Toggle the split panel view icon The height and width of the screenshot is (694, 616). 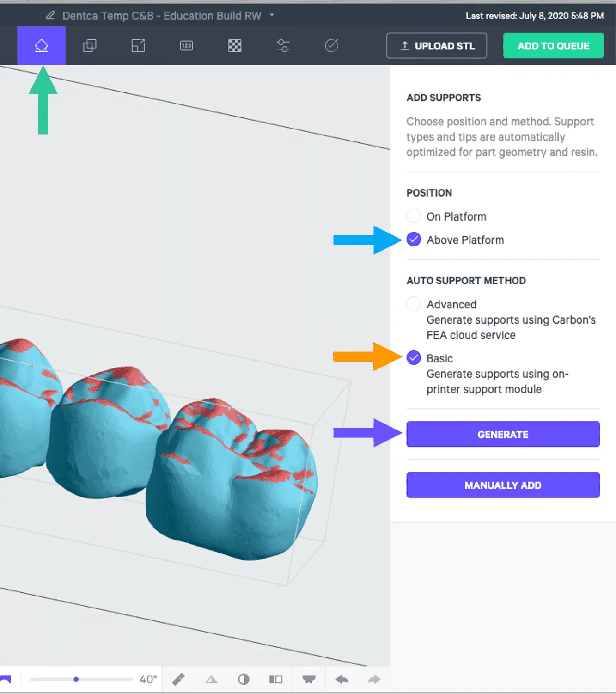coord(276,679)
